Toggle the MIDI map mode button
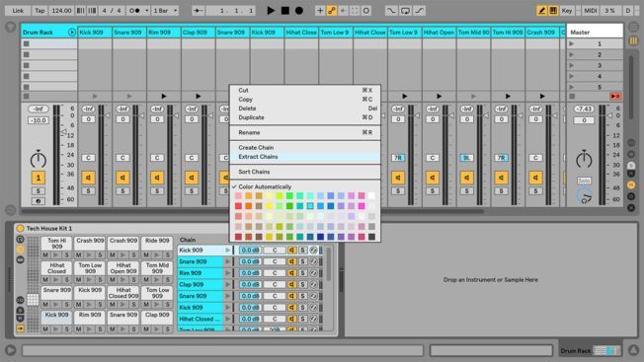Screen dimensions: 644x362 (x=591, y=10)
